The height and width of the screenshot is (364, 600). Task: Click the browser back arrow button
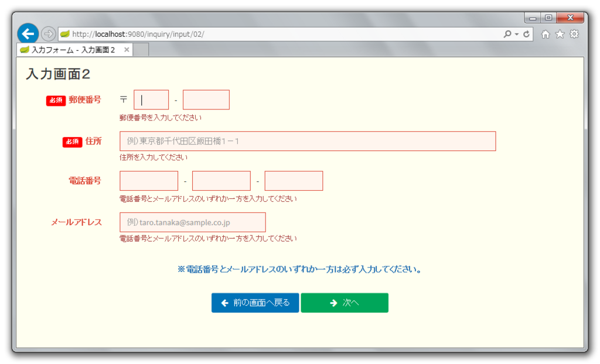[x=28, y=34]
